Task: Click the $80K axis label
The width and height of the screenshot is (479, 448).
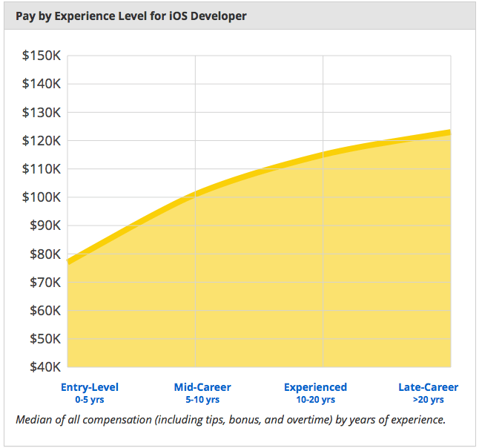Action: 45,254
